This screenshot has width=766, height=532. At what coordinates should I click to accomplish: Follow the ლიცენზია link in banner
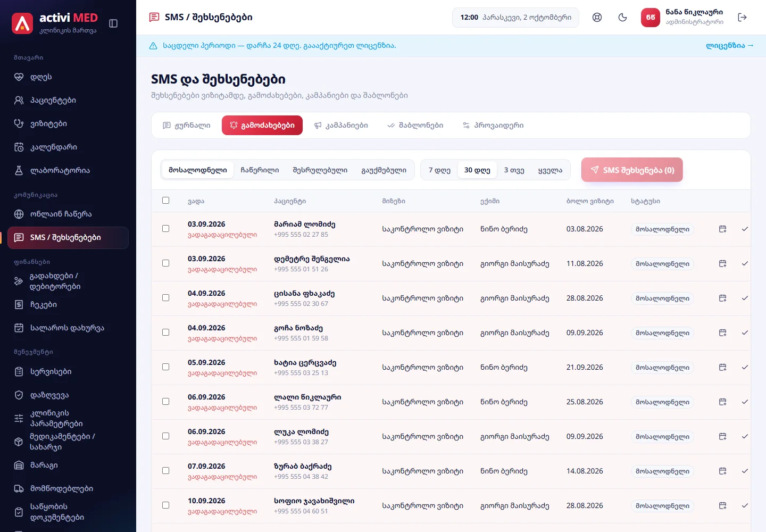pyautogui.click(x=730, y=46)
